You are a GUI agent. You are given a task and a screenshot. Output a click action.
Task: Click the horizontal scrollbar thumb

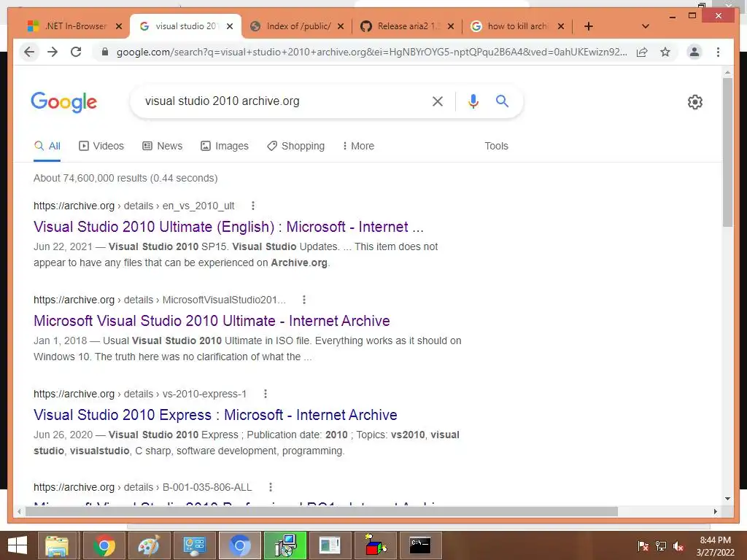pyautogui.click(x=322, y=511)
